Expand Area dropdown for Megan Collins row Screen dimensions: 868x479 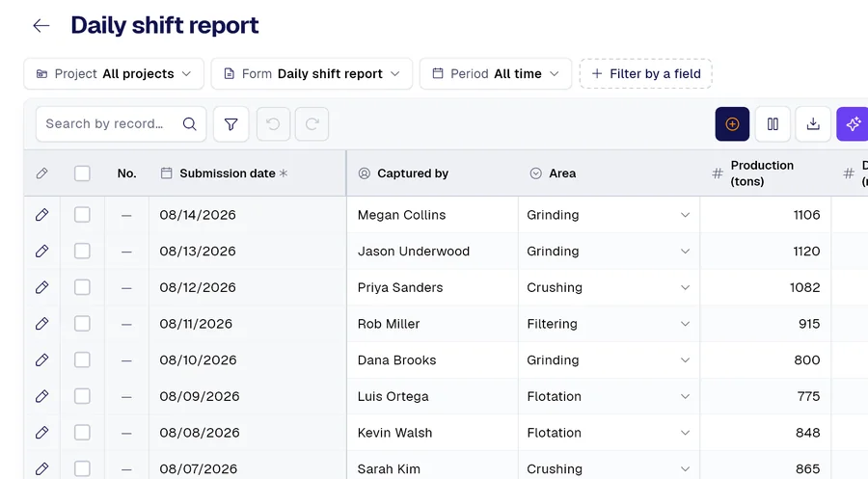(685, 215)
